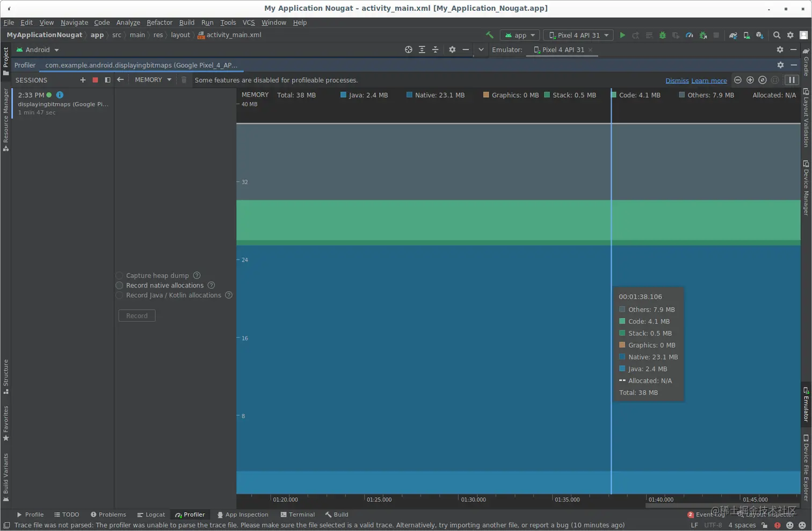Open the Build menu

pos(187,23)
